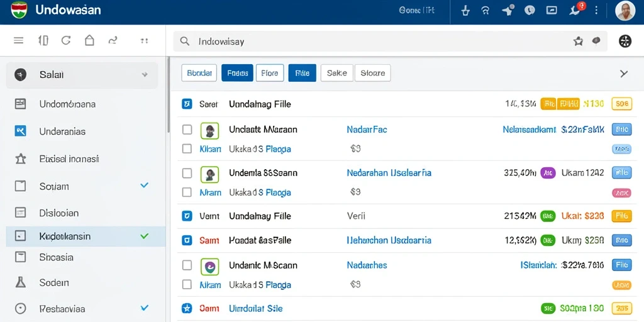
Task: Open the Ilehunchan Usclearfia link
Action: [x=389, y=240]
